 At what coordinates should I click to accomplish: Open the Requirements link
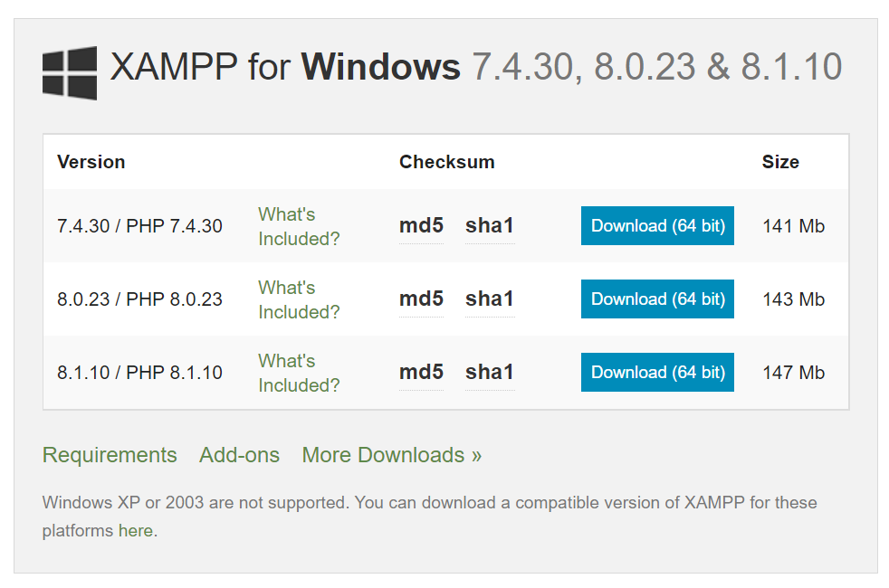(x=110, y=455)
